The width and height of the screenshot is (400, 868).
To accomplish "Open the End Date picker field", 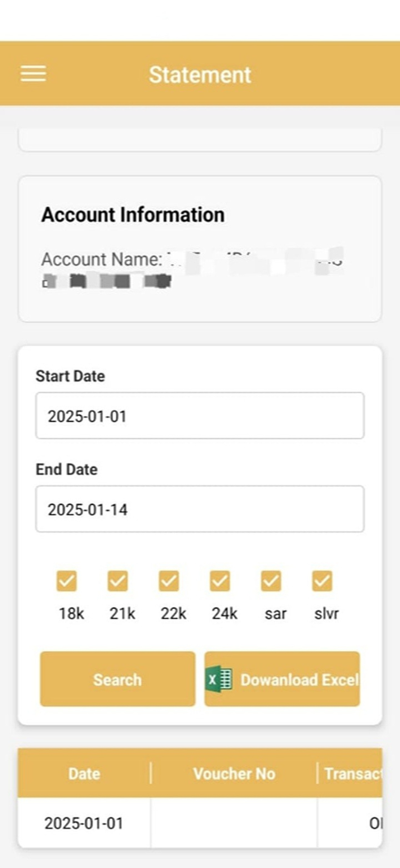I will point(200,509).
